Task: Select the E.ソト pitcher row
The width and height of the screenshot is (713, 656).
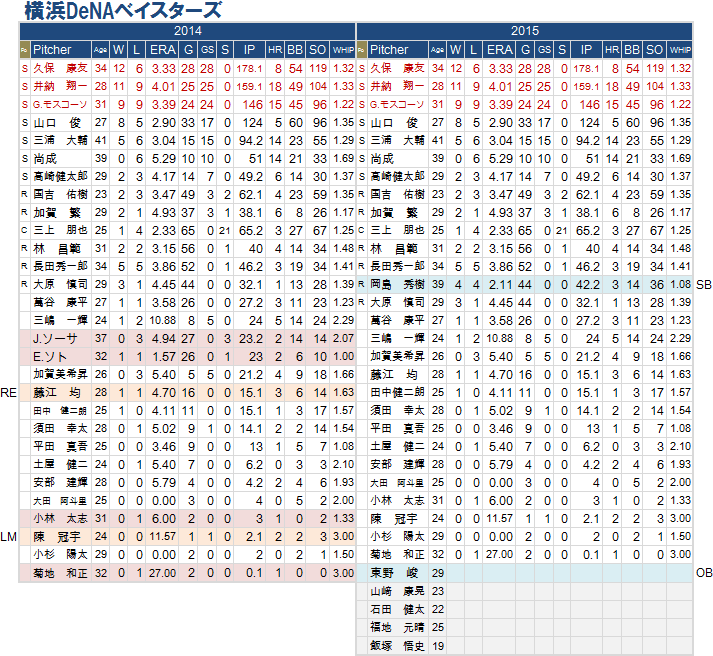Action: [187, 357]
